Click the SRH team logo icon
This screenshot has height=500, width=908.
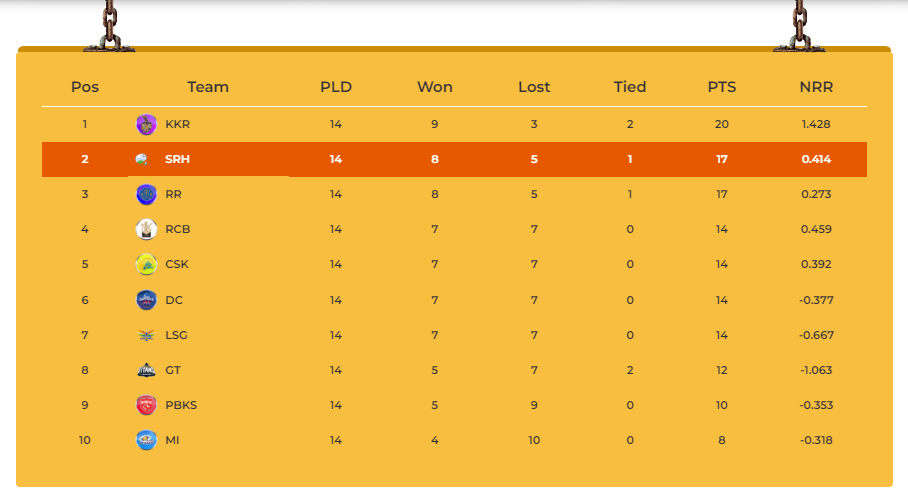141,159
